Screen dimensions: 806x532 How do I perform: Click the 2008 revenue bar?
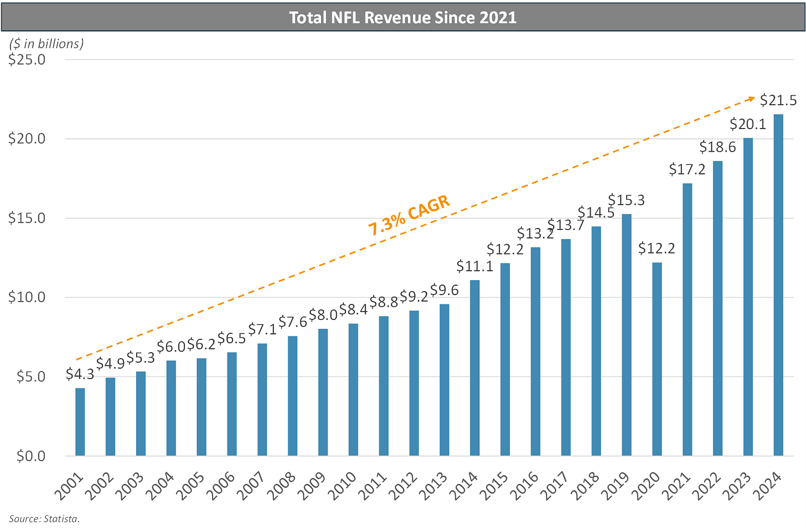293,396
